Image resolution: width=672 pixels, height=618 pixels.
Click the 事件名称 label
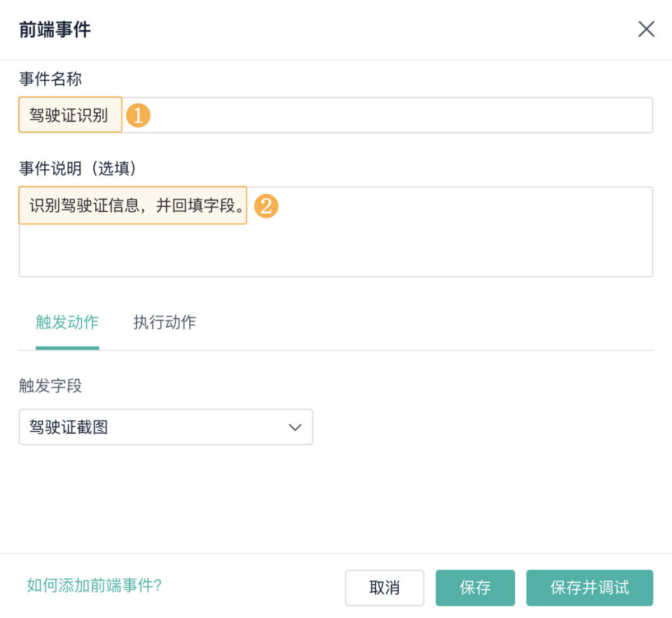(50, 79)
